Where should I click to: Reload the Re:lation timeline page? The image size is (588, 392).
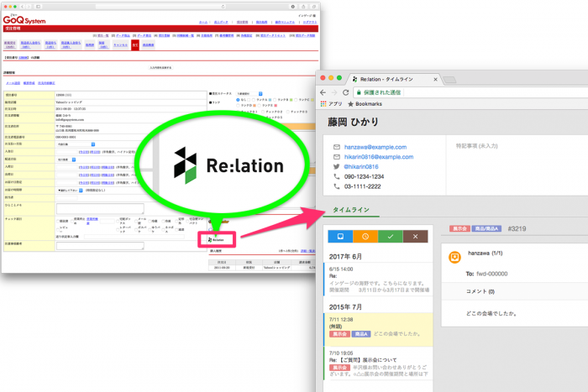(346, 92)
